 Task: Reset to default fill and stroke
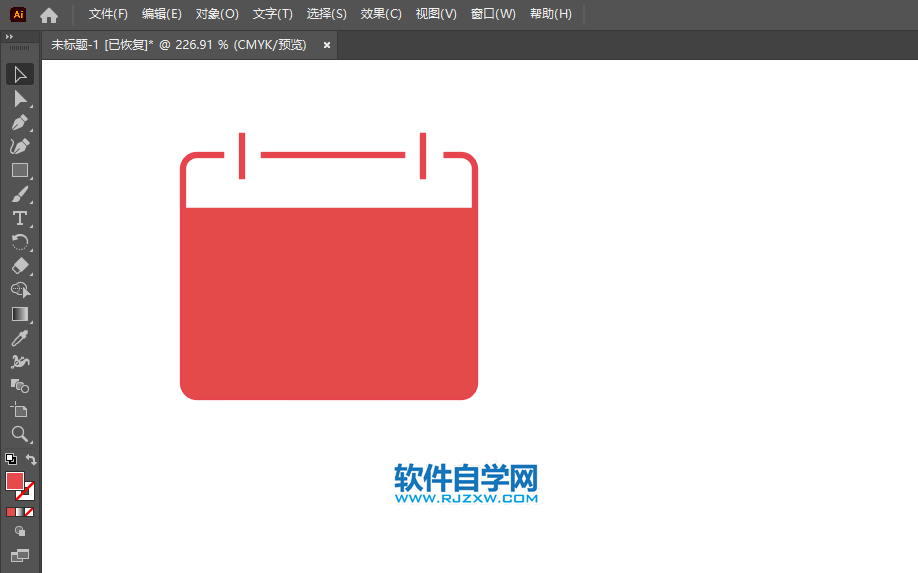pyautogui.click(x=11, y=459)
